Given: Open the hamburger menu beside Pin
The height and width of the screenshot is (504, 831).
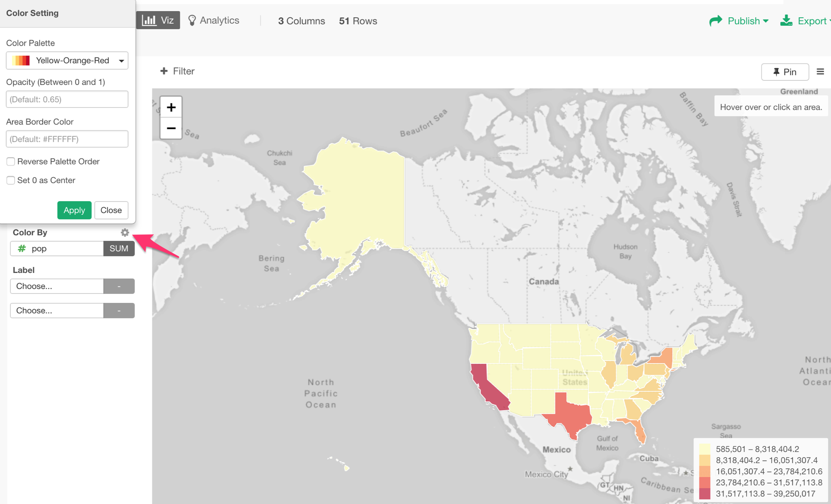Looking at the screenshot, I should [x=821, y=72].
